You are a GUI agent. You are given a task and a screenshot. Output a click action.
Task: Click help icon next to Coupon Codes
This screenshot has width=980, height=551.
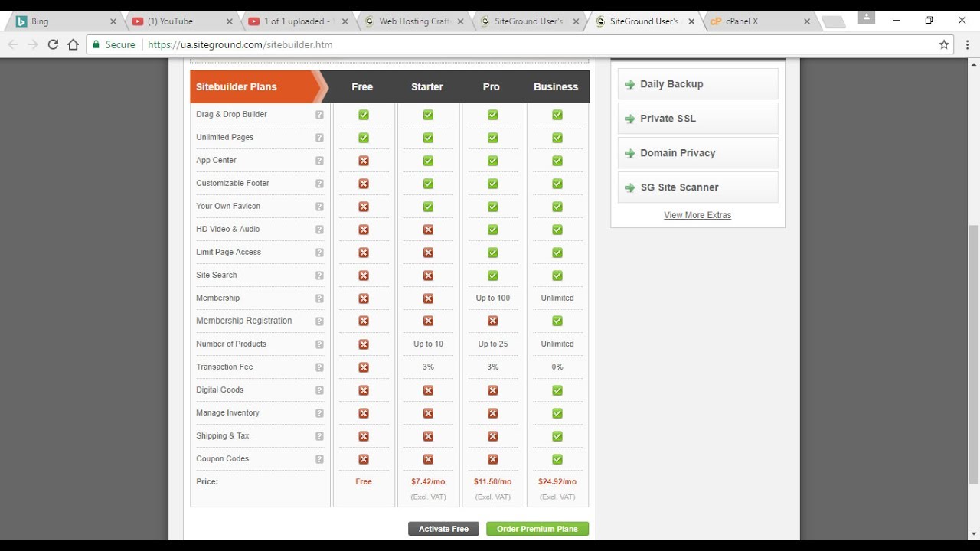(319, 459)
